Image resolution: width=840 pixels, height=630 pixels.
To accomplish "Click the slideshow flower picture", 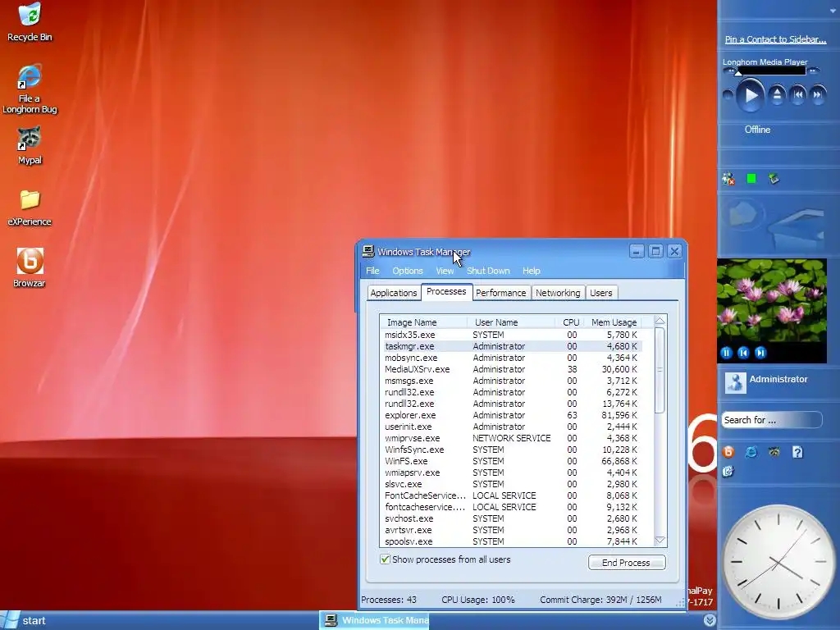I will (771, 301).
